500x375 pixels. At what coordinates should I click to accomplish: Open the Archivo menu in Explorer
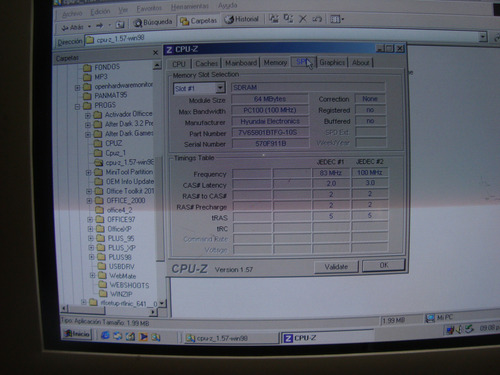coord(72,13)
